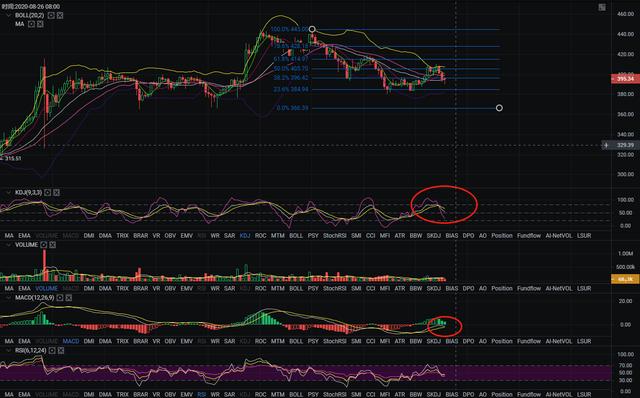
Task: Collapse the KDJ(9,3,3) panel chevron
Action: [8, 192]
